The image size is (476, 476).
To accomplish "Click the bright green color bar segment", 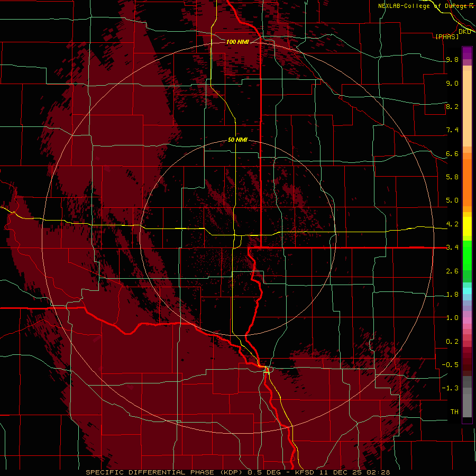I will tap(467, 255).
